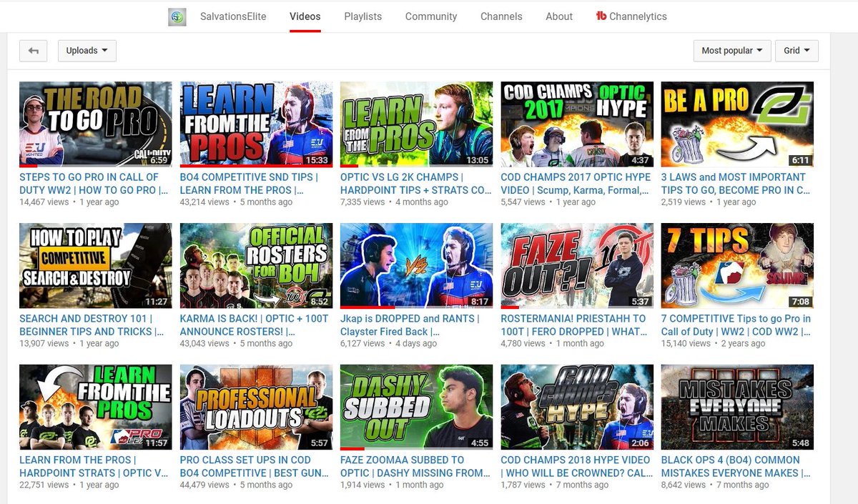Open the Professional Loadouts thumbnail
858x504 pixels.
pos(256,407)
